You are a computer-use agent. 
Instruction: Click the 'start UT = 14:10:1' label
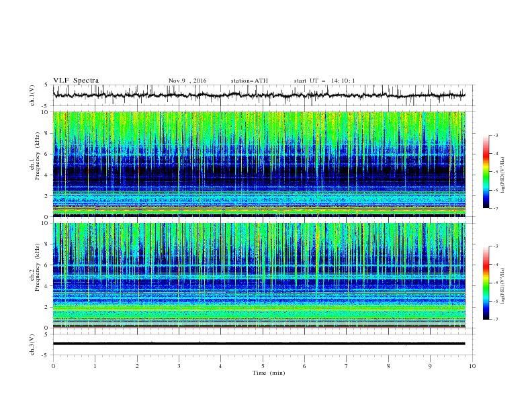[x=324, y=81]
